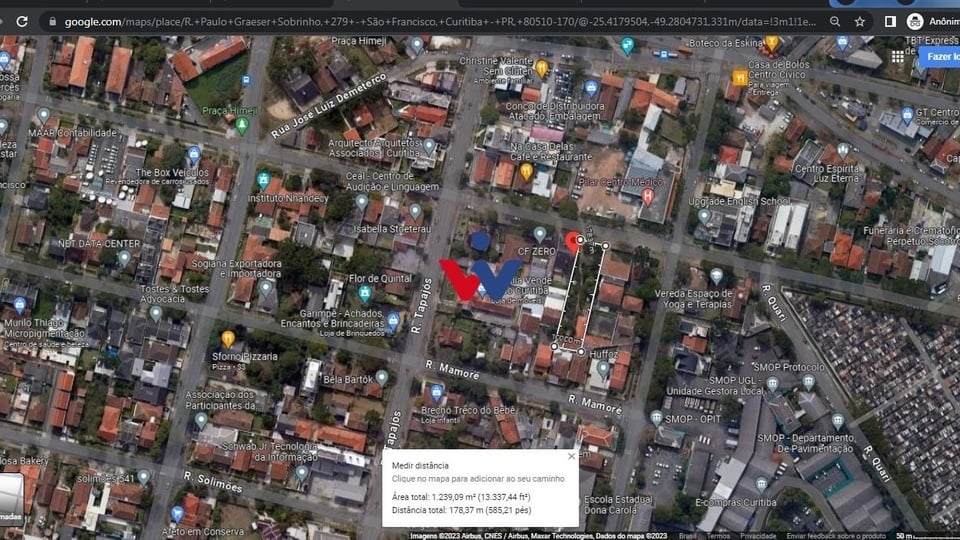Click the Christine Valente Sem Glúten pin
Screen dimensions: 960x540
click(541, 68)
